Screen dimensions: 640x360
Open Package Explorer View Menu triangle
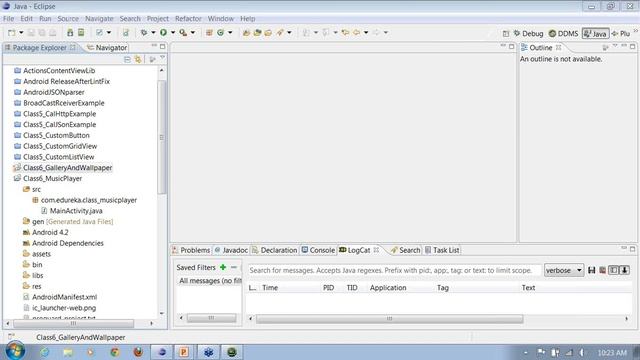point(162,58)
